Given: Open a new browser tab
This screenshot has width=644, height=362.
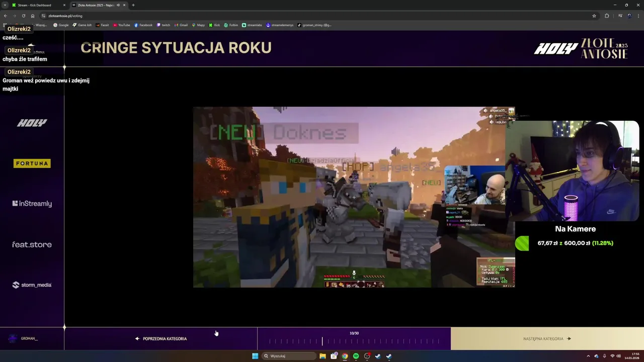Looking at the screenshot, I should click(133, 5).
